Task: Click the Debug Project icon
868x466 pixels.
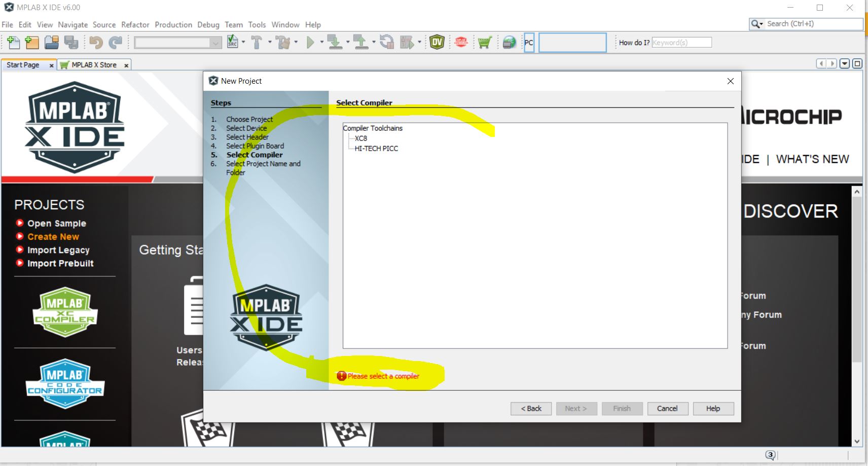Action: pos(407,43)
